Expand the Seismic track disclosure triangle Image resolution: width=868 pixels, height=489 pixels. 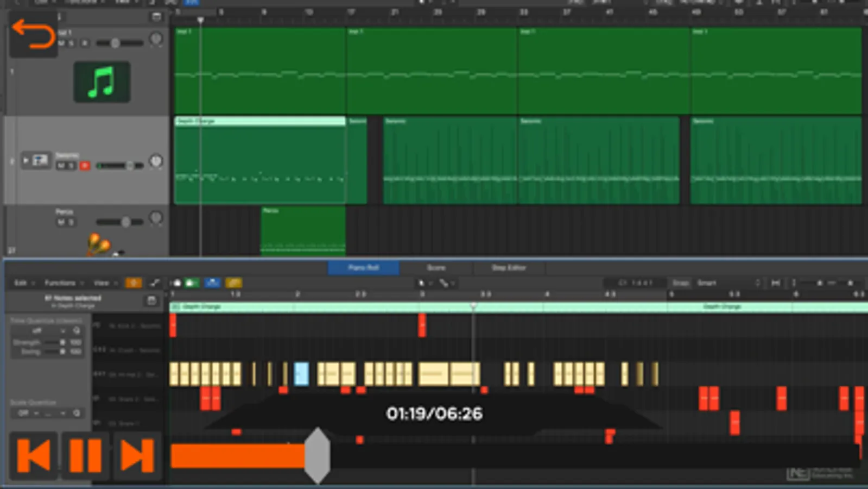click(x=25, y=160)
